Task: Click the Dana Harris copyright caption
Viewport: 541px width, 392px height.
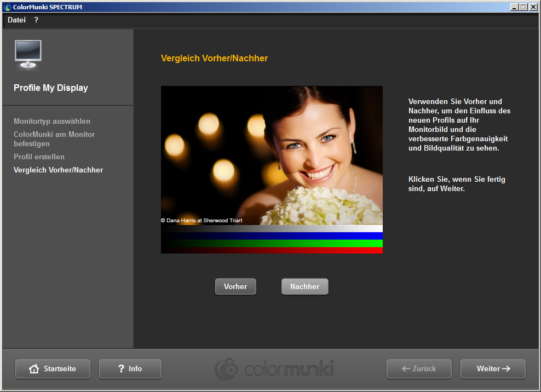Action: click(202, 220)
